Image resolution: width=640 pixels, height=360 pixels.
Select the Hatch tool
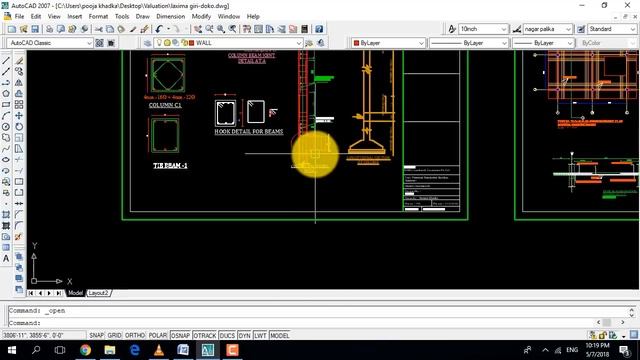[x=6, y=215]
